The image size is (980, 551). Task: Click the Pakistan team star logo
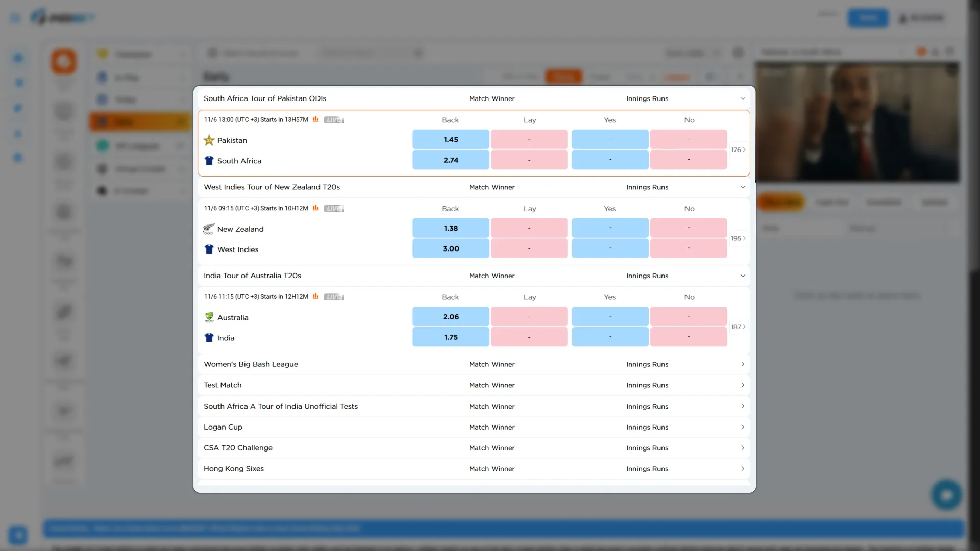tap(209, 140)
